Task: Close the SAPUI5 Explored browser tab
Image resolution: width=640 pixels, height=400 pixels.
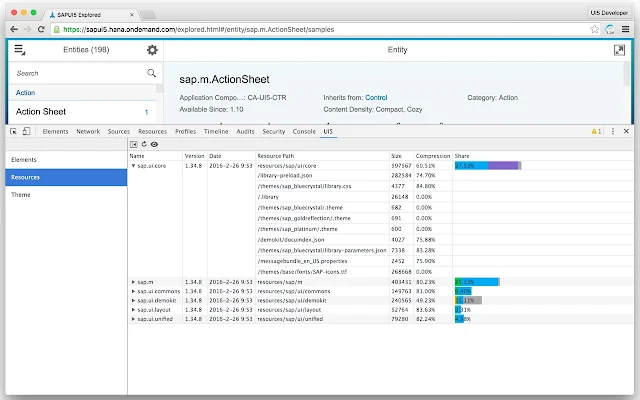Action: [131, 15]
